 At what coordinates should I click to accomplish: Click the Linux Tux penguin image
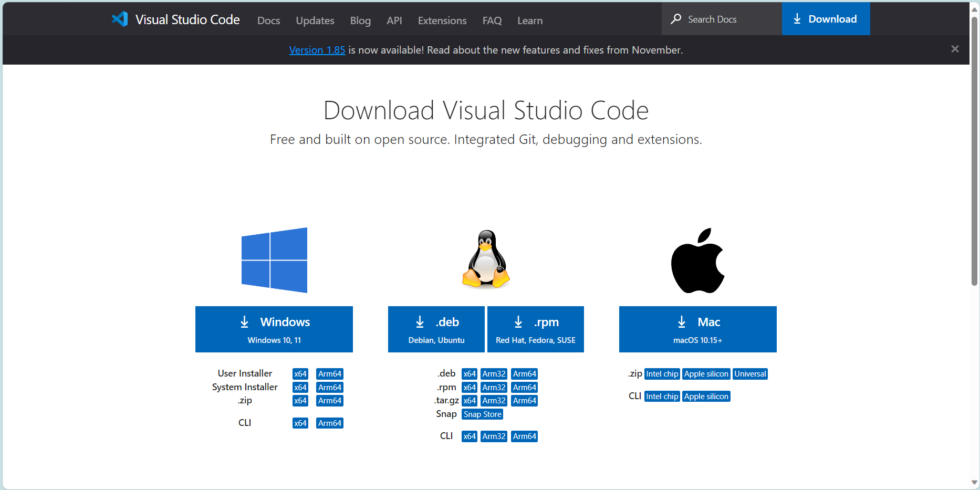coord(486,259)
